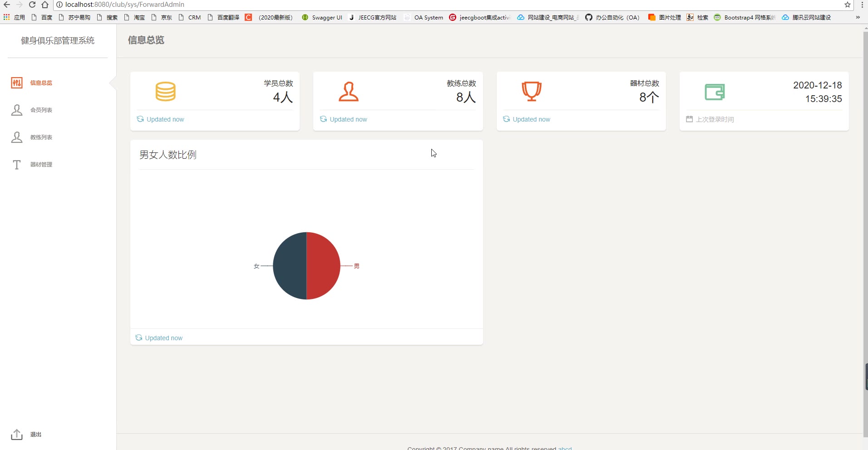This screenshot has height=450, width=868.
Task: Click the 男 label beside the pie
Action: (357, 266)
